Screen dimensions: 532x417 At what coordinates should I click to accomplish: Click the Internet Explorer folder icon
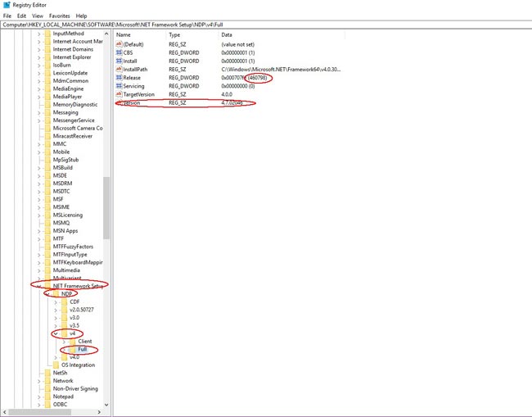click(x=47, y=57)
